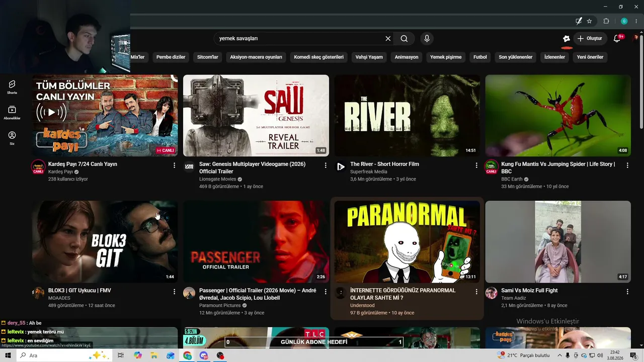Open YouTube notifications bell
644x362 pixels.
tap(617, 39)
